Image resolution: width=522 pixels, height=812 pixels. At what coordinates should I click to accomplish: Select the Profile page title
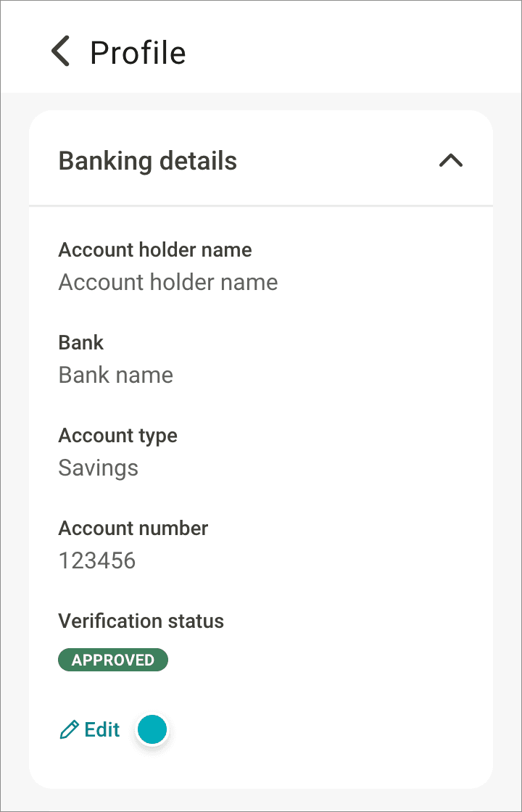point(138,53)
